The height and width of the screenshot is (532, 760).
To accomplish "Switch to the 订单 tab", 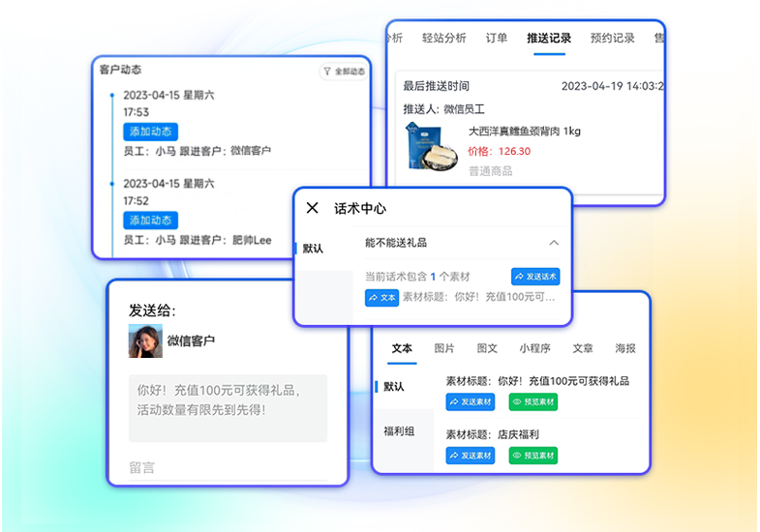I will click(497, 38).
